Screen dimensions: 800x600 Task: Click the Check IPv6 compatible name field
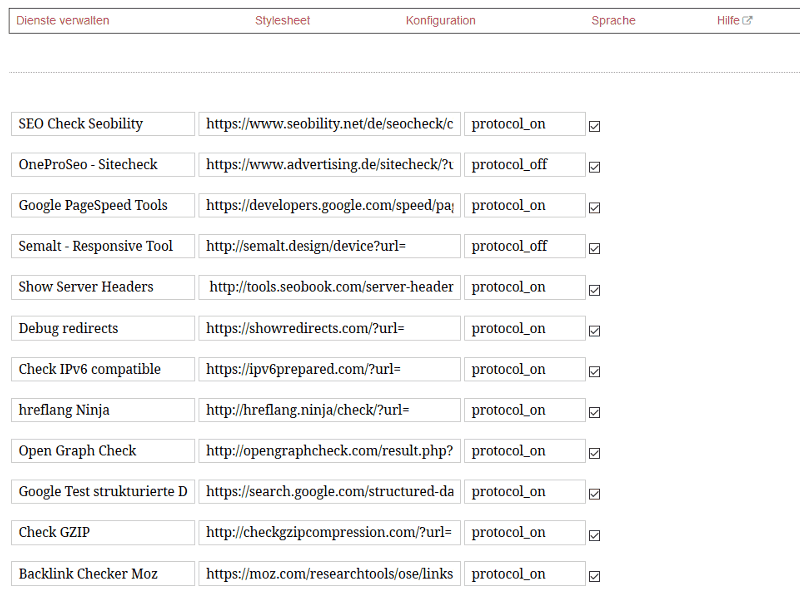[x=103, y=369]
